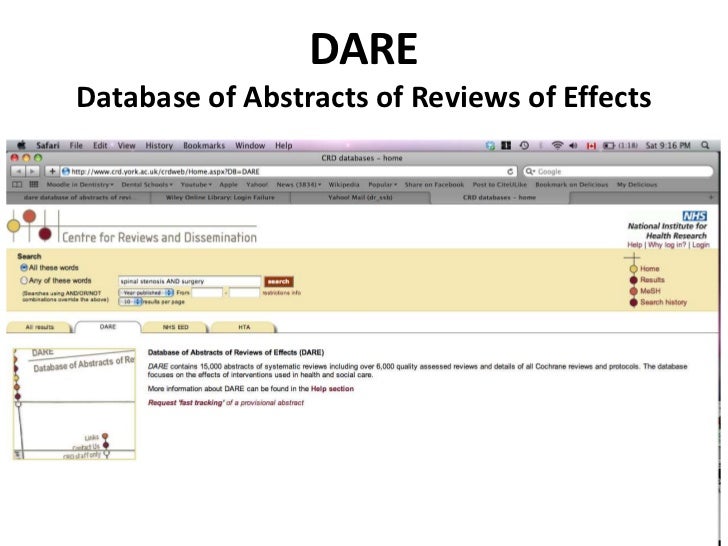Click the page Help link near Login
Viewport: 728px width, 546px height.
coord(635,245)
